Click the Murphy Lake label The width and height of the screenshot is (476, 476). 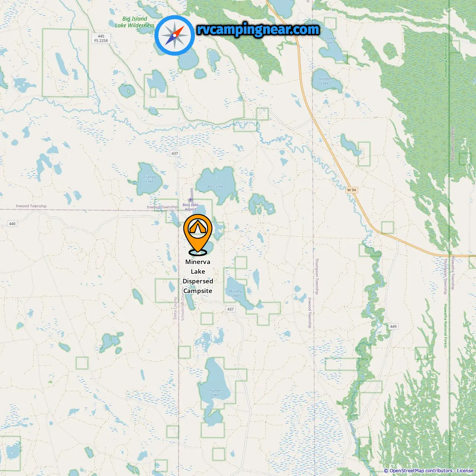[235, 293]
